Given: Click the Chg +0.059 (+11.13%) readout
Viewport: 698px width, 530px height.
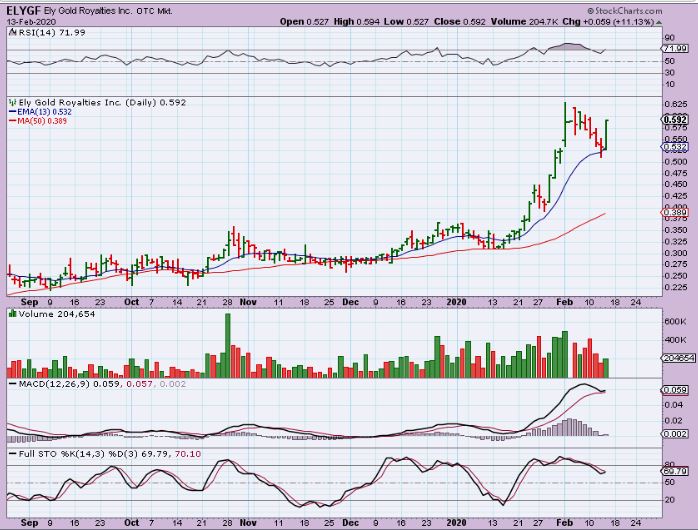Looking at the screenshot, I should pyautogui.click(x=637, y=21).
